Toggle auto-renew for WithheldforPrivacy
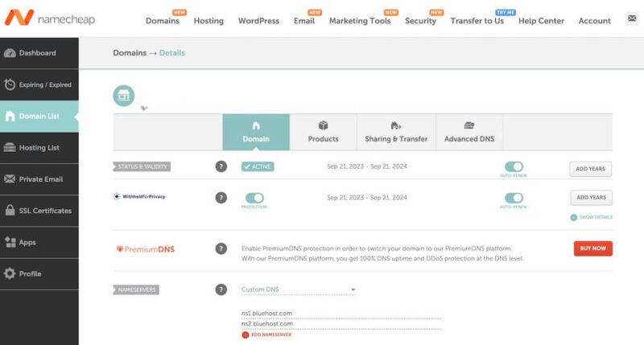Image resolution: width=644 pixels, height=345 pixels. [x=514, y=198]
